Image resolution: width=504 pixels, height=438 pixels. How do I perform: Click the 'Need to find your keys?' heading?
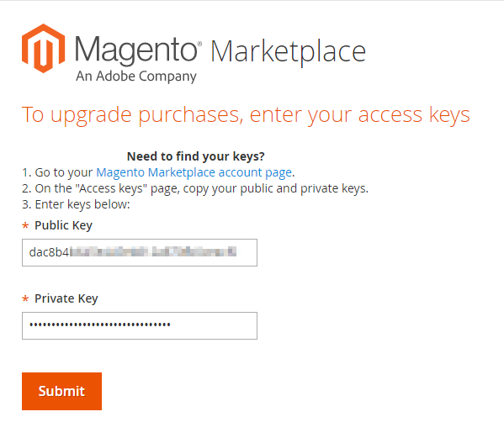(196, 156)
